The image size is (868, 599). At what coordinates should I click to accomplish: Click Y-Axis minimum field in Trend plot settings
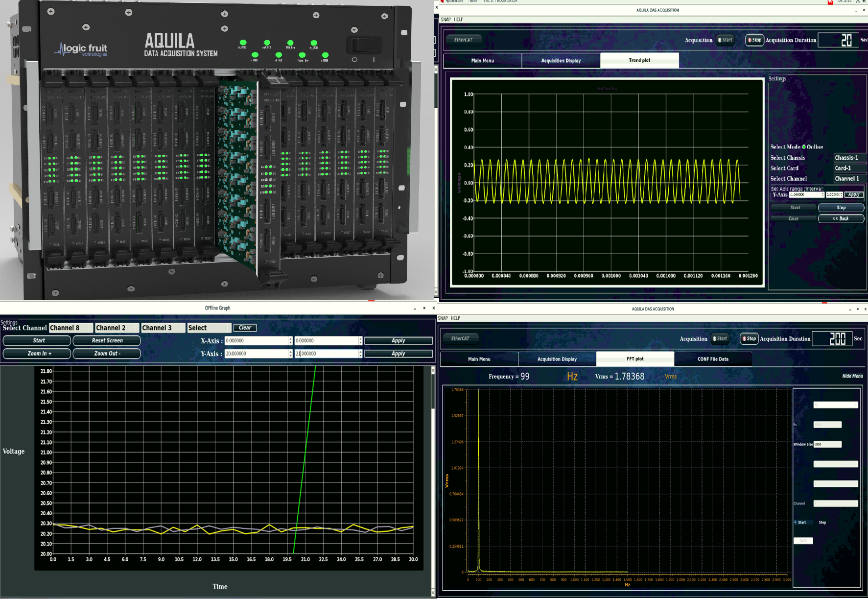[x=806, y=194]
